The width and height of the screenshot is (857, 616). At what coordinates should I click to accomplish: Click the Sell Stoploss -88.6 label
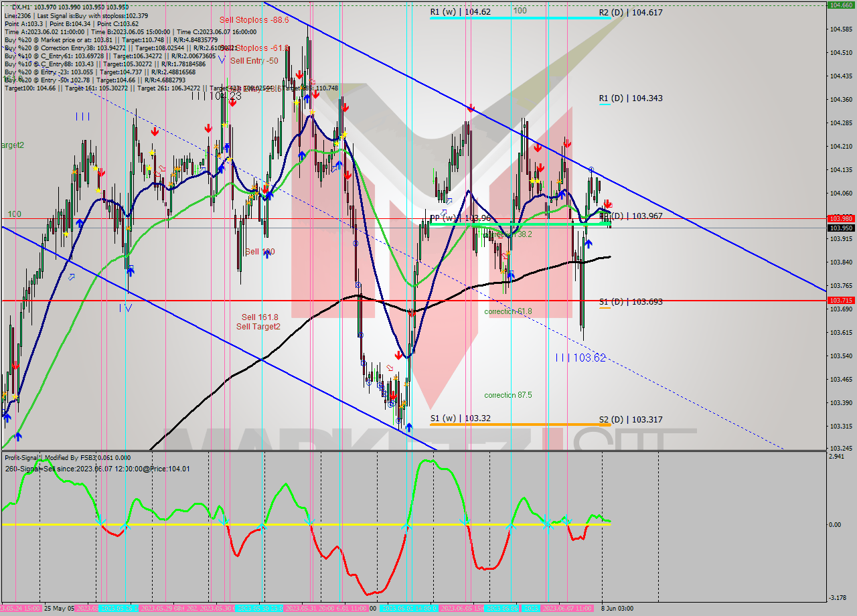[254, 20]
